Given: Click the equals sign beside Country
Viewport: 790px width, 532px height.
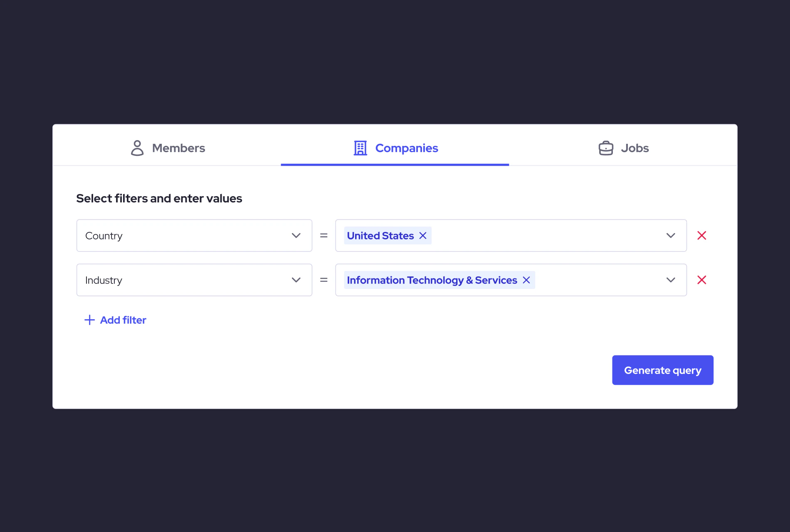Looking at the screenshot, I should [323, 236].
